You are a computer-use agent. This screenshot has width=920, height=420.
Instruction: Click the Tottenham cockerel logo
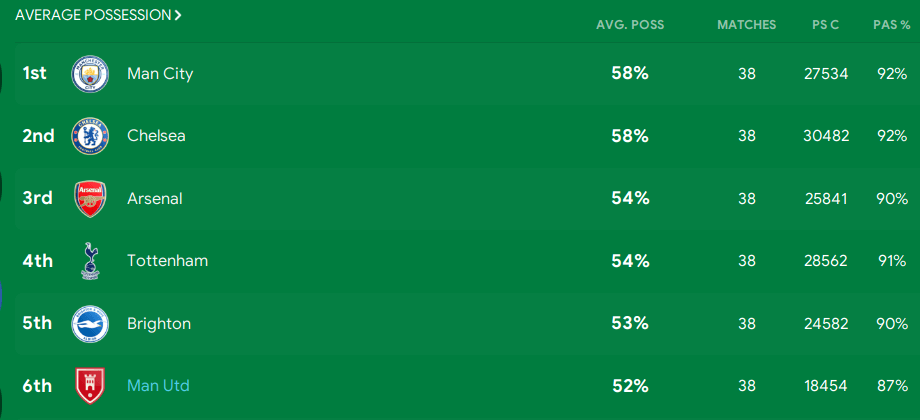coord(90,261)
